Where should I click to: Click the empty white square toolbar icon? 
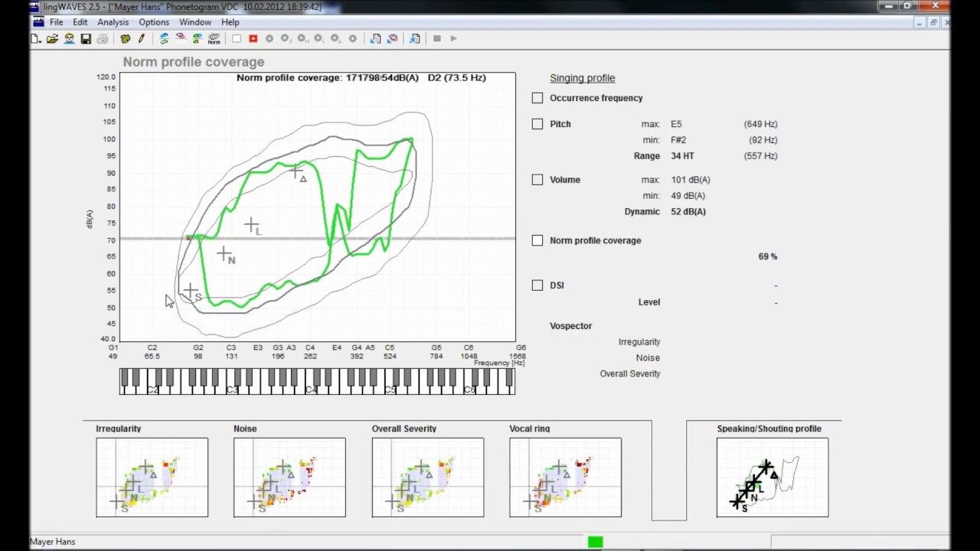[237, 38]
